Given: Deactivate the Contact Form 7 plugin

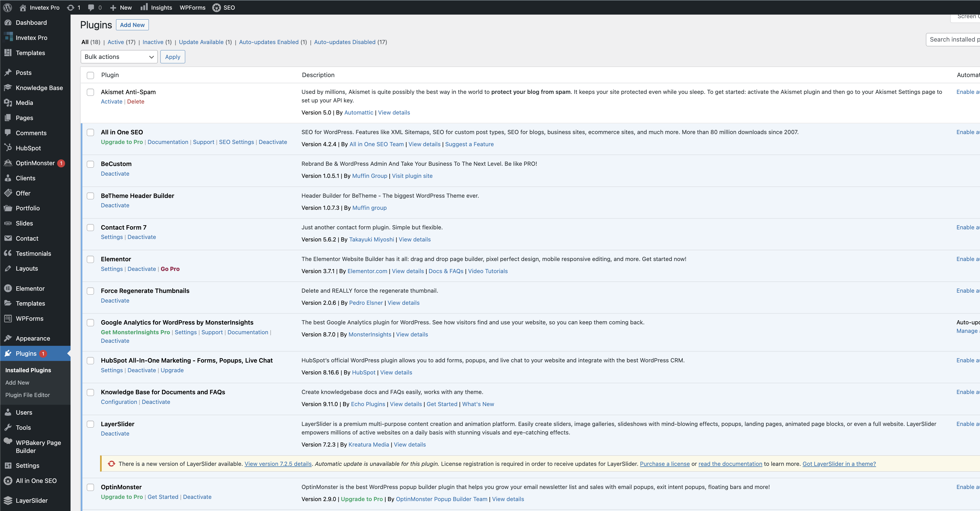Looking at the screenshot, I should 142,237.
